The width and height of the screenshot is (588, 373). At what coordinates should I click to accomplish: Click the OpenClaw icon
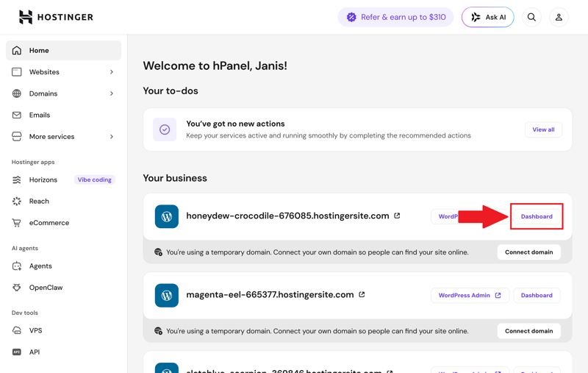[x=16, y=288]
